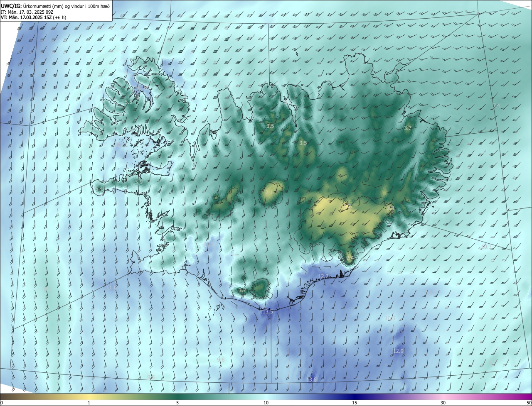Click the 2.4 value label on the map
Viewport: 532px width, 406px height.
(x=350, y=258)
